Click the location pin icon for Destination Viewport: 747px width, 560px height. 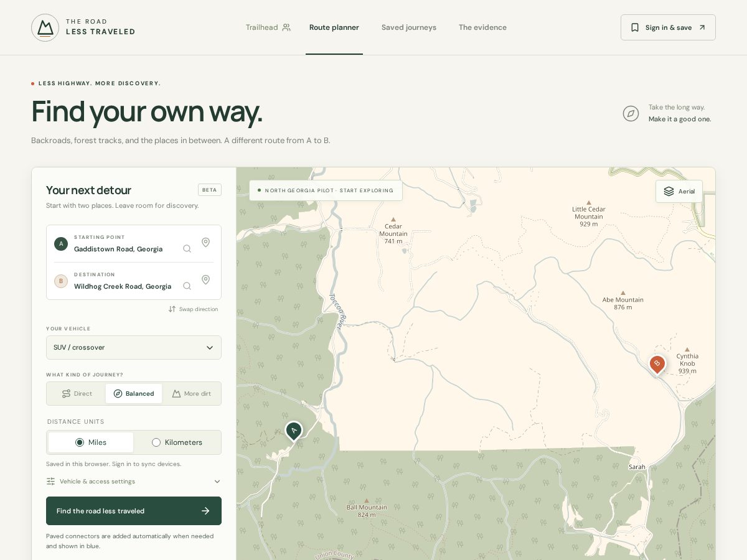tap(205, 280)
